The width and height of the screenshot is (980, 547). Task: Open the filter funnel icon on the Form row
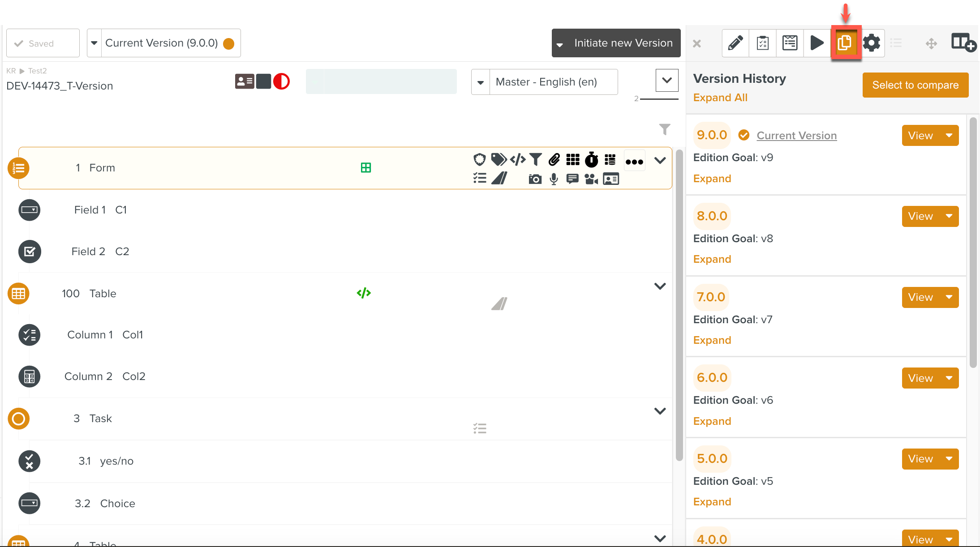pyautogui.click(x=536, y=160)
